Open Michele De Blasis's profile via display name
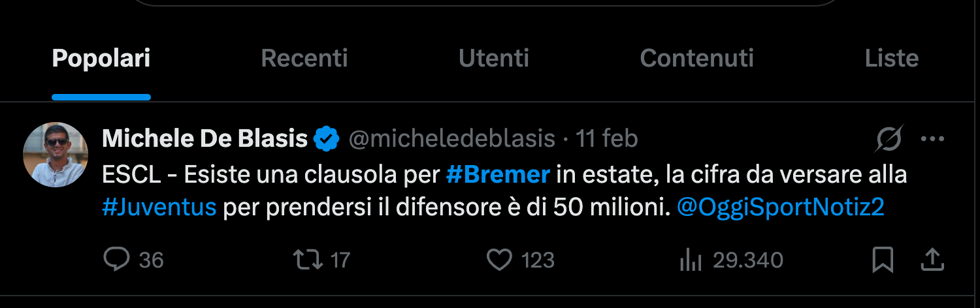Viewport: 980px width, 308px height. point(205,138)
